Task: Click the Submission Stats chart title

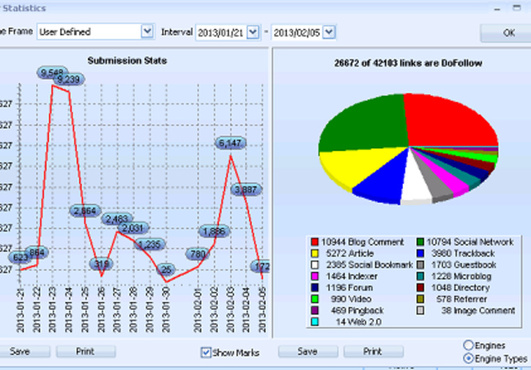Action: tap(127, 61)
